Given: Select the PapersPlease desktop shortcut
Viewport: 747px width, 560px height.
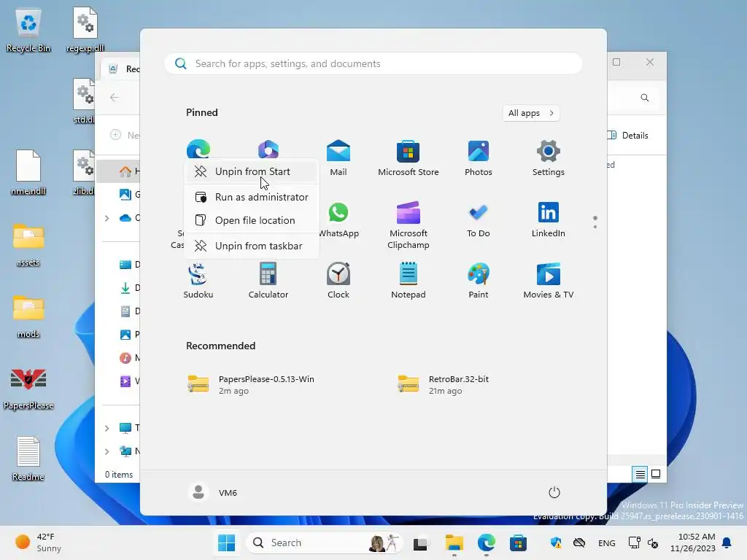Looking at the screenshot, I should (x=28, y=388).
